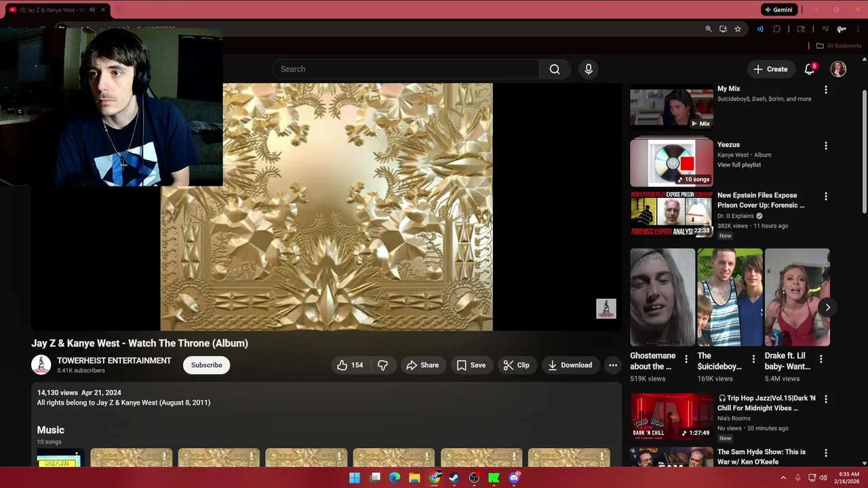
Task: Install app icon in address bar
Action: pyautogui.click(x=723, y=29)
